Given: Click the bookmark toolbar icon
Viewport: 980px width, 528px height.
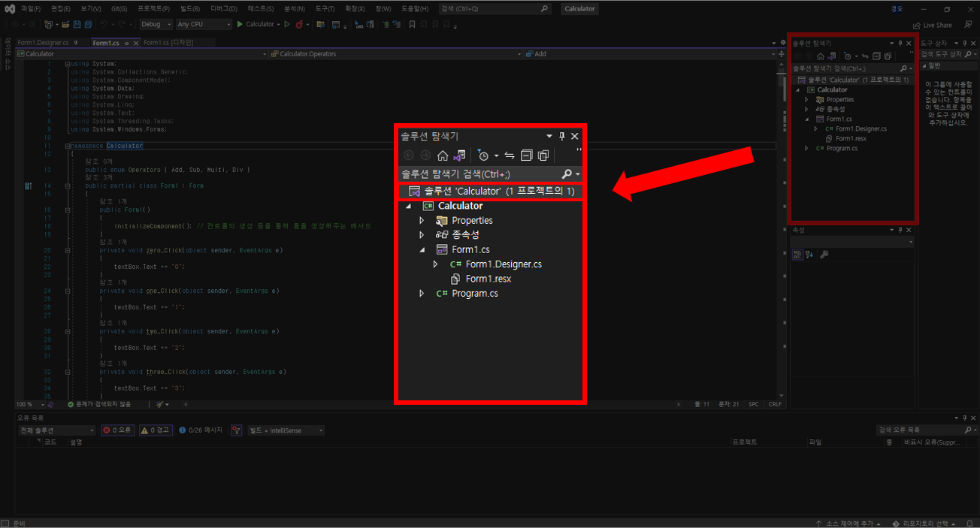Looking at the screenshot, I should coord(412,24).
